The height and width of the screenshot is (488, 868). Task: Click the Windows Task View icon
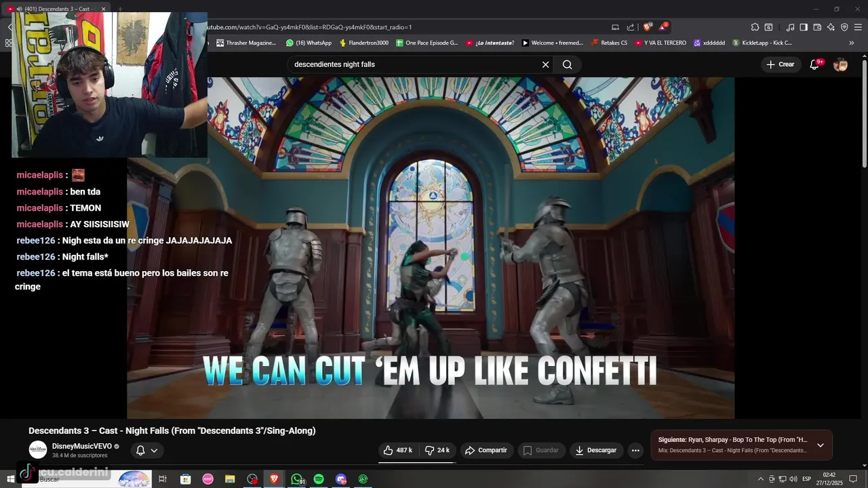pos(162,479)
